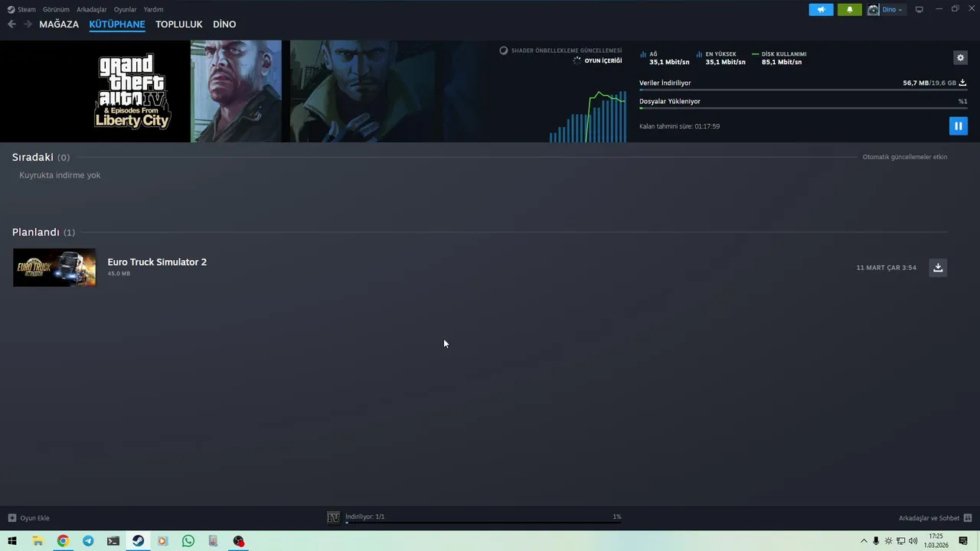Open File Explorer from taskbar
This screenshot has height=551, width=980.
38,541
